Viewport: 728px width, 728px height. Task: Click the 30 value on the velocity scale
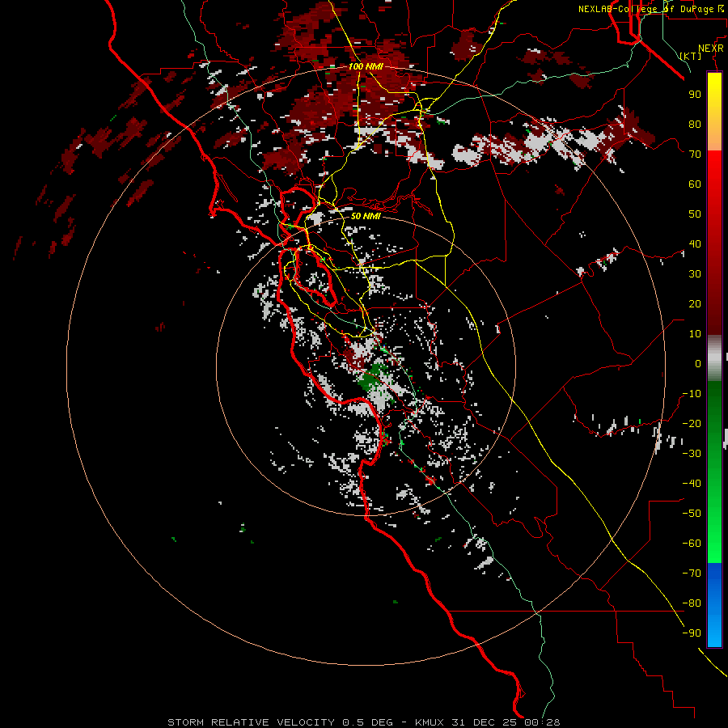coord(695,274)
